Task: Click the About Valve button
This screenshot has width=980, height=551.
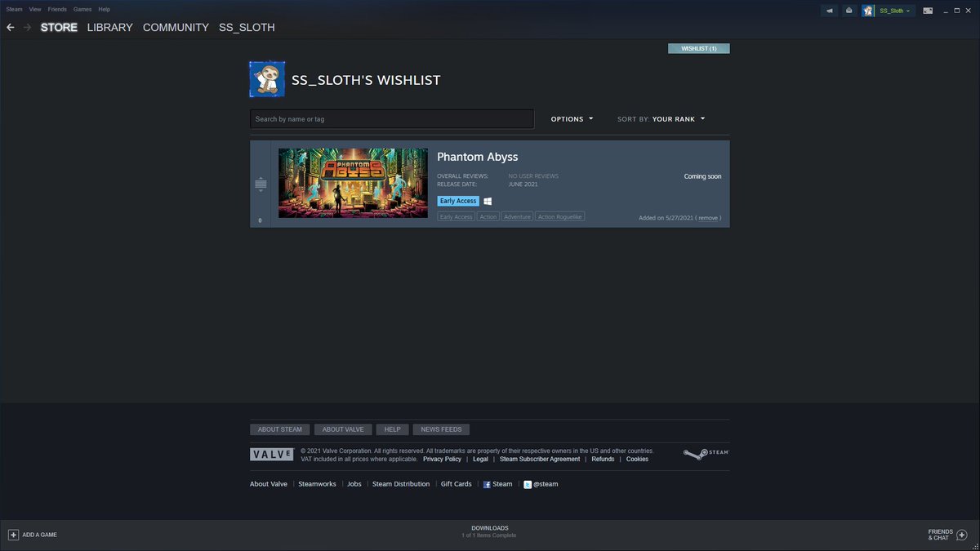Action: (343, 429)
